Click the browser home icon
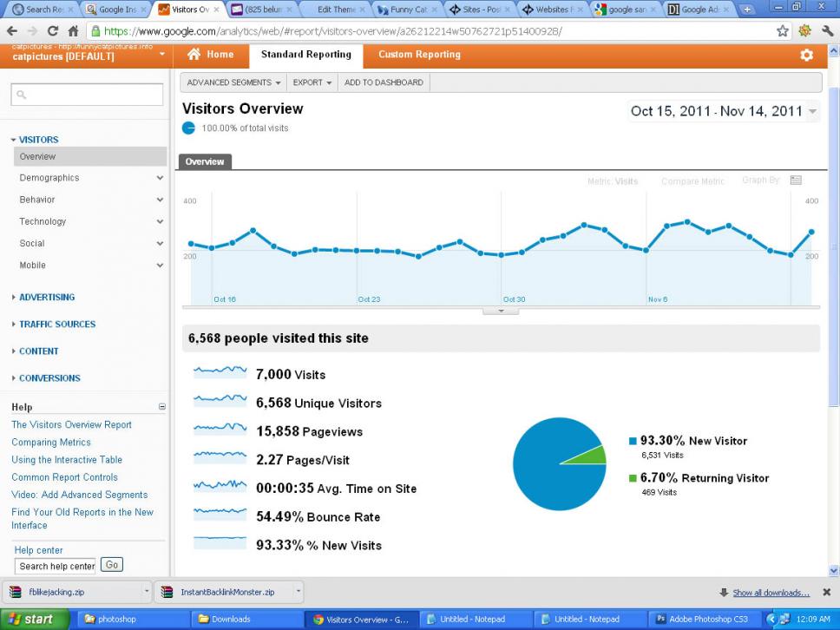The width and height of the screenshot is (840, 630). (x=74, y=31)
